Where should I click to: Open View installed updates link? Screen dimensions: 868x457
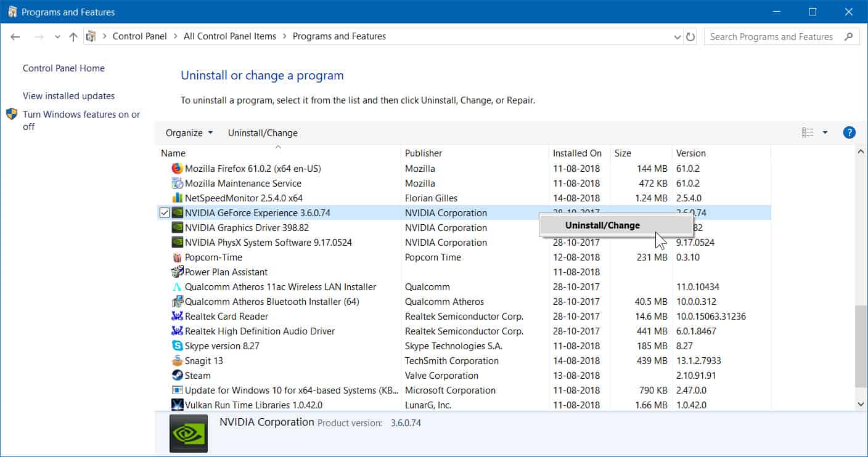pos(68,96)
